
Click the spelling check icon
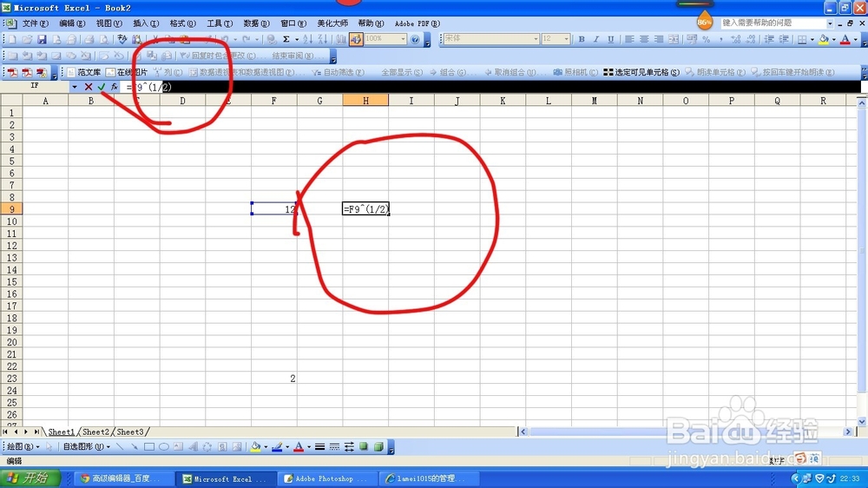[122, 39]
